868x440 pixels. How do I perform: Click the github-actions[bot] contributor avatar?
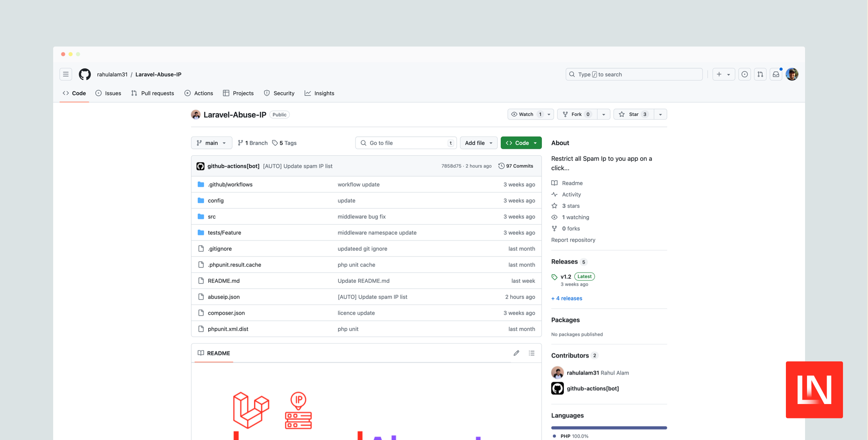pos(558,388)
